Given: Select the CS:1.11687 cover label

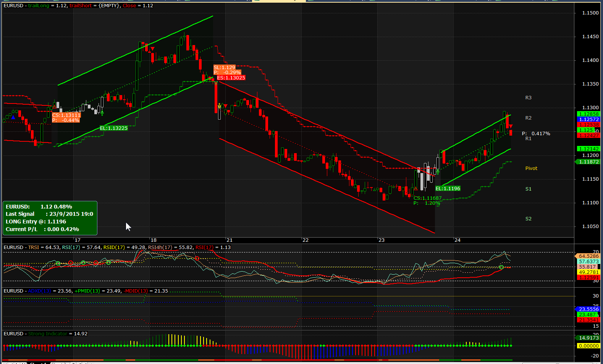Looking at the screenshot, I should click(428, 198).
